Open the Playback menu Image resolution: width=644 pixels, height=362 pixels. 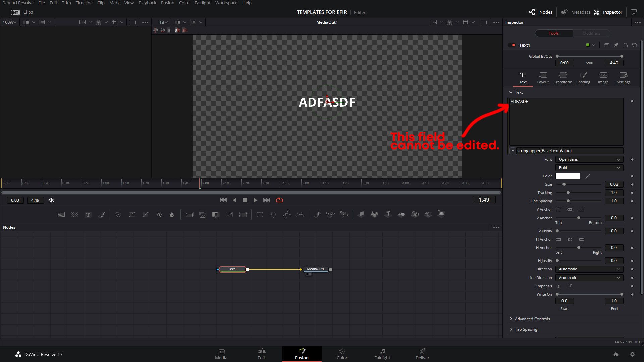[x=147, y=3]
